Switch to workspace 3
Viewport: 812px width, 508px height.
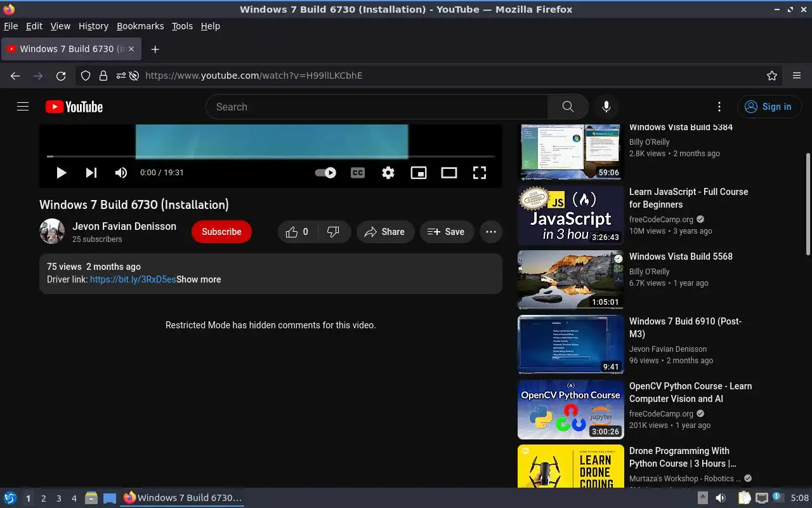[58, 498]
